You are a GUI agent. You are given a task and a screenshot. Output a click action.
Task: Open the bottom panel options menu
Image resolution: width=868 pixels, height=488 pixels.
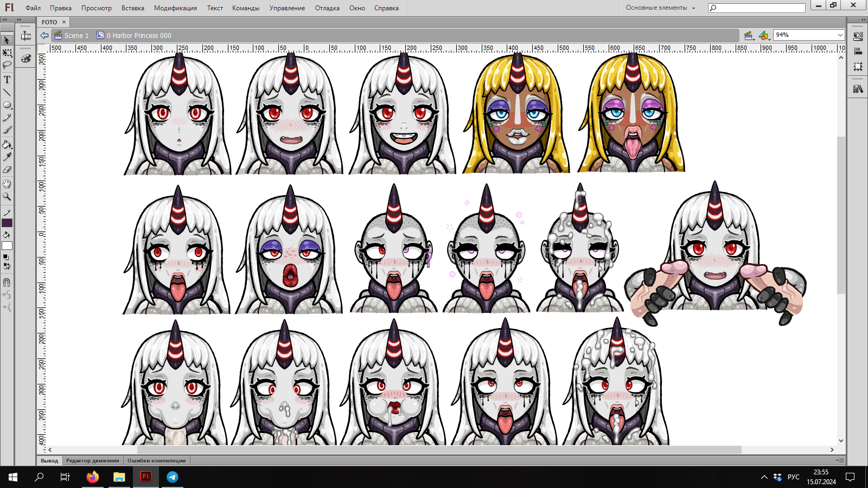click(x=840, y=460)
